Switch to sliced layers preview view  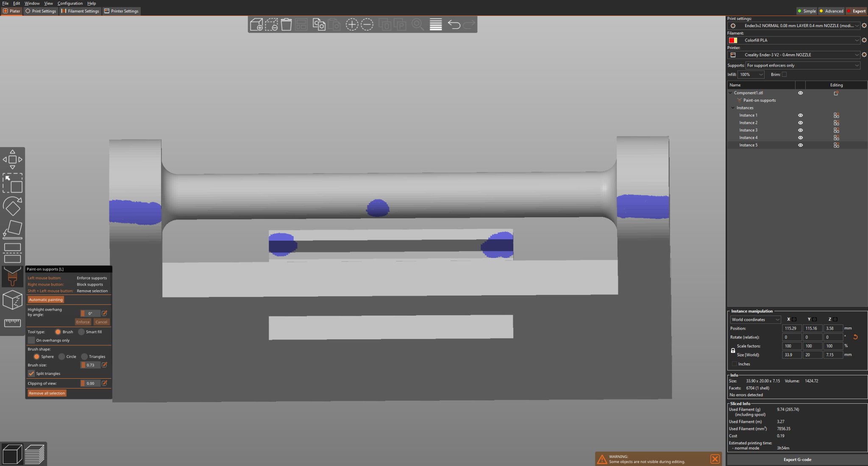[x=35, y=454]
